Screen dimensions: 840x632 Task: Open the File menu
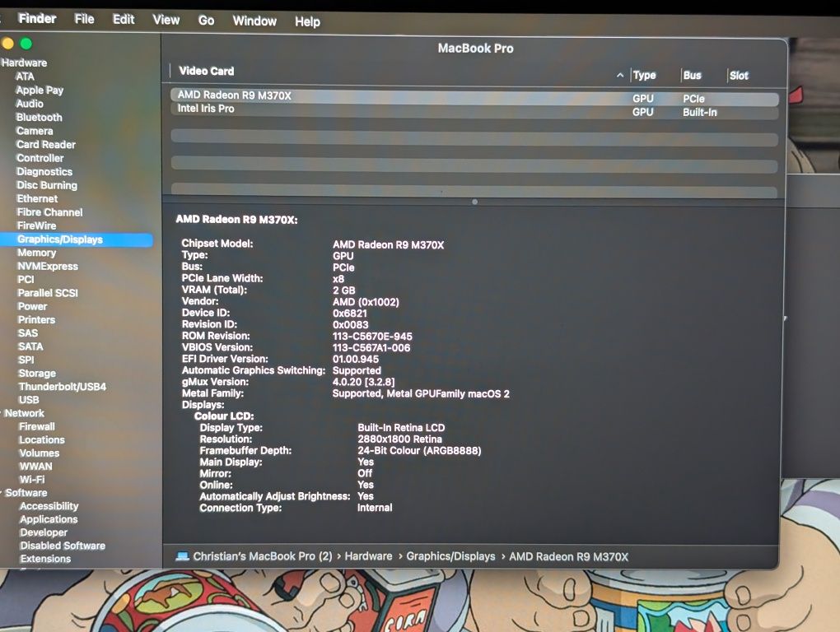pos(84,19)
